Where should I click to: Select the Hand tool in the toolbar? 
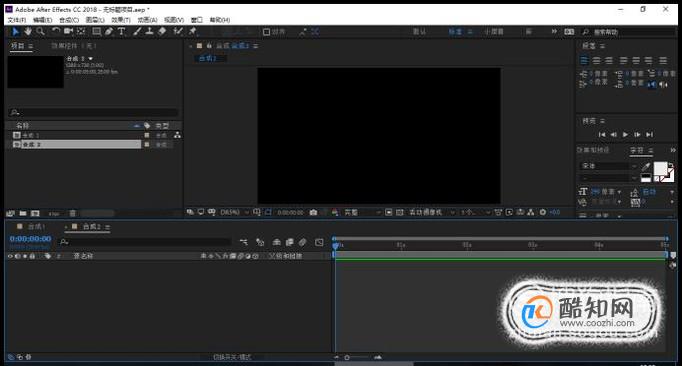pyautogui.click(x=28, y=31)
